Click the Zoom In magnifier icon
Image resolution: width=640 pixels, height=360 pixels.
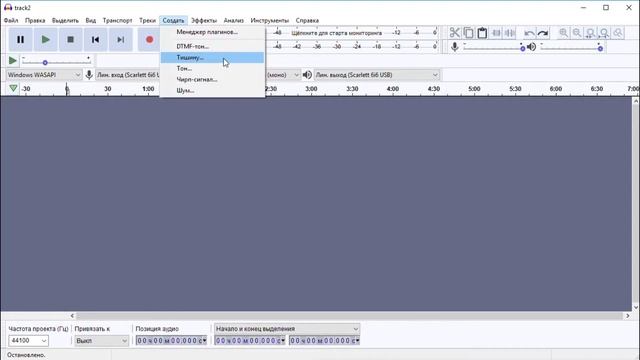pyautogui.click(x=563, y=33)
